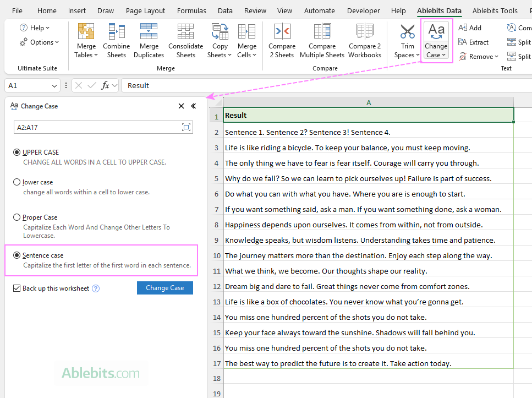The image size is (532, 398).
Task: Open Merge Duplicates tool
Action: (x=149, y=40)
